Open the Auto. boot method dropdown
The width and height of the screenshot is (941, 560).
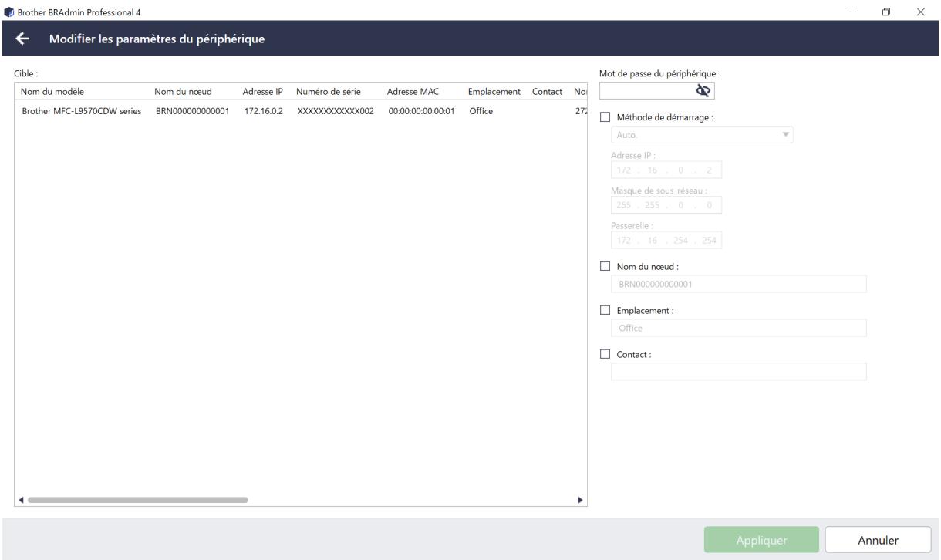703,135
